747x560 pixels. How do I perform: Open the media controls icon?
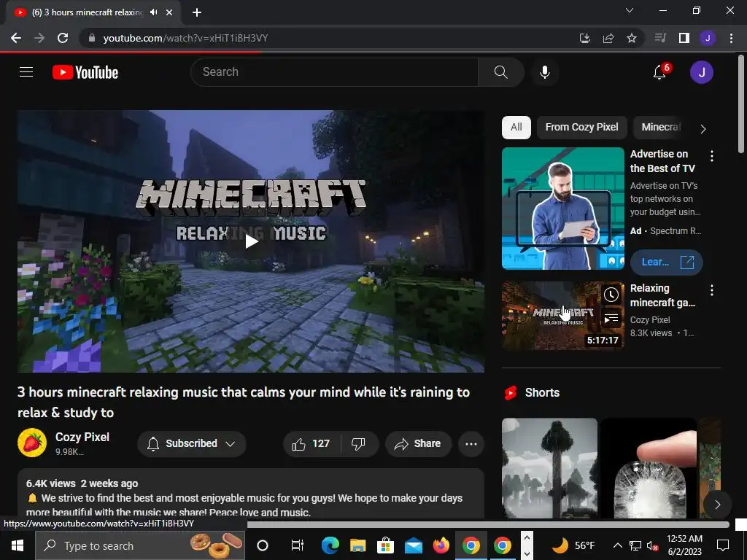click(x=660, y=38)
